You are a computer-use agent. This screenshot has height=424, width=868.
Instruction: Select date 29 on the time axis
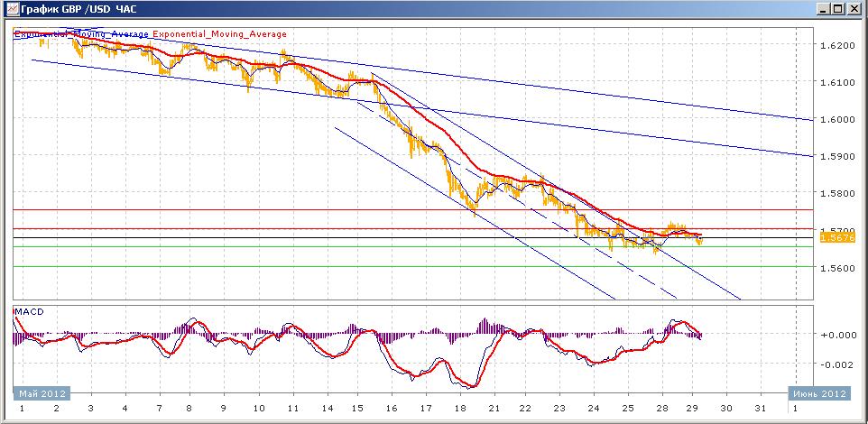[x=692, y=409]
